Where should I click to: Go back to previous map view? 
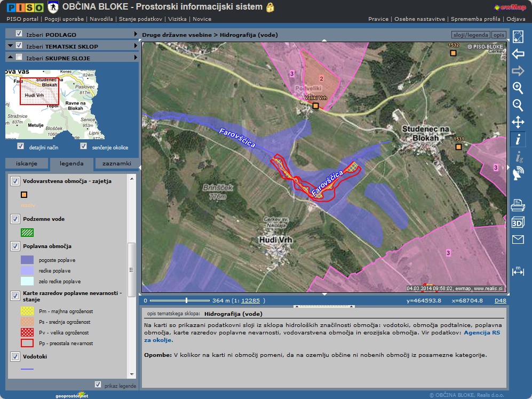pyautogui.click(x=518, y=54)
